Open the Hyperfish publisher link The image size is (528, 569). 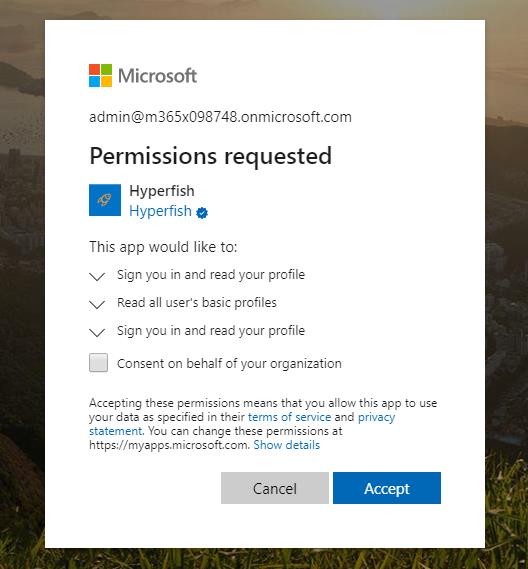160,211
